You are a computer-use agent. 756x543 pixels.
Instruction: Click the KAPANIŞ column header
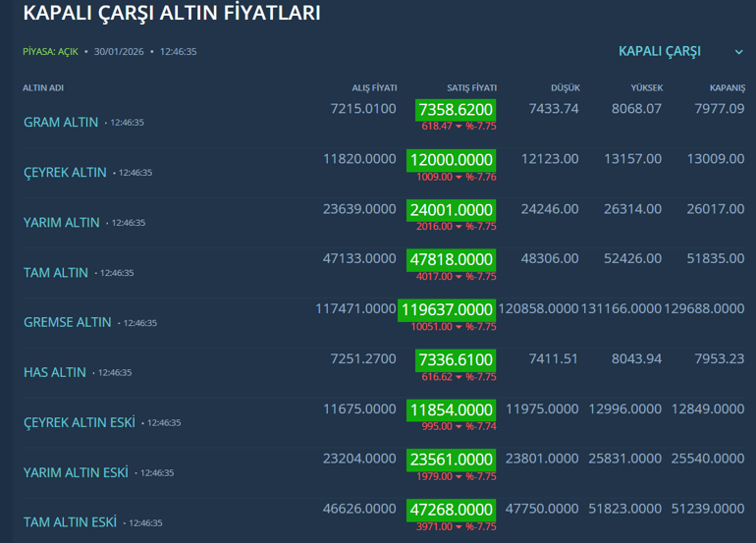(726, 88)
